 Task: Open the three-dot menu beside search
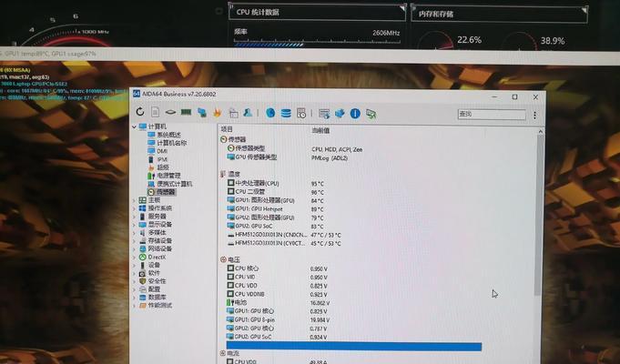(x=534, y=115)
